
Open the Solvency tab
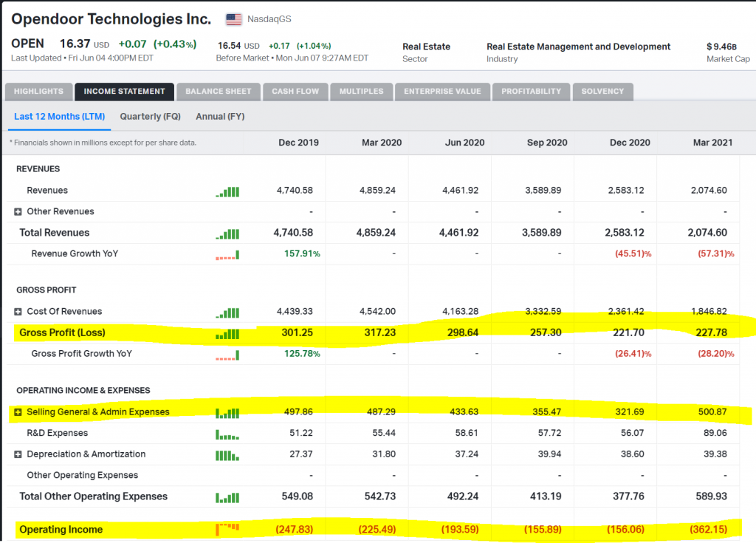pos(602,92)
